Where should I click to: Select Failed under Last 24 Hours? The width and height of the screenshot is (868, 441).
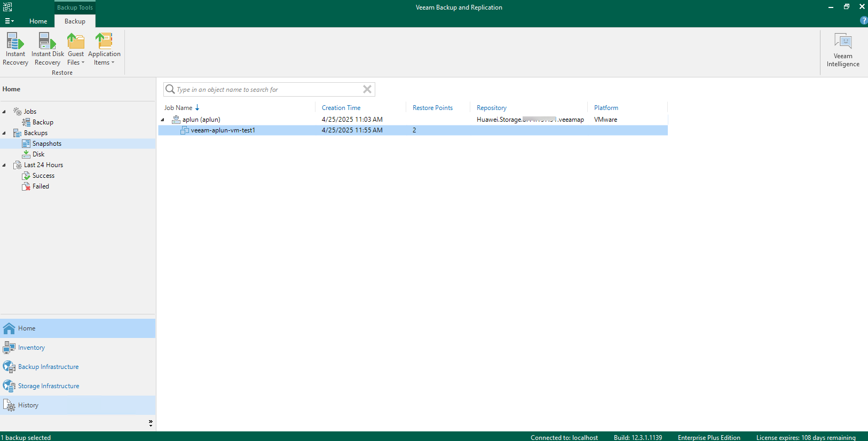[x=41, y=186]
